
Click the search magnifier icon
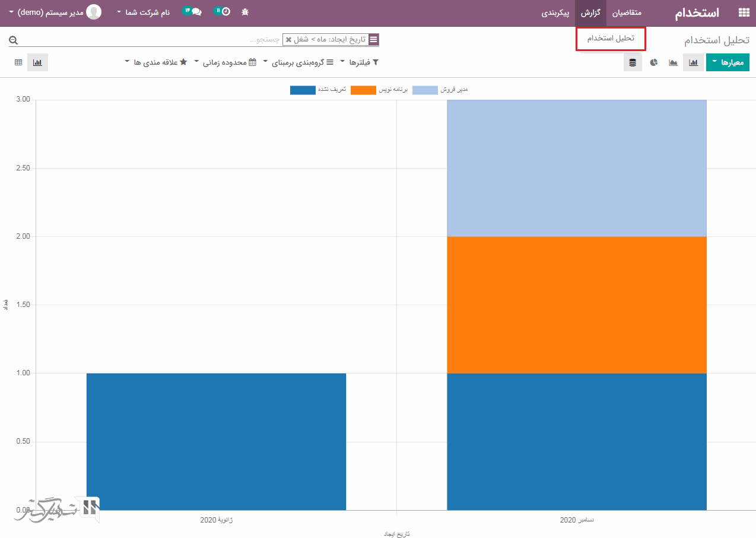13,40
